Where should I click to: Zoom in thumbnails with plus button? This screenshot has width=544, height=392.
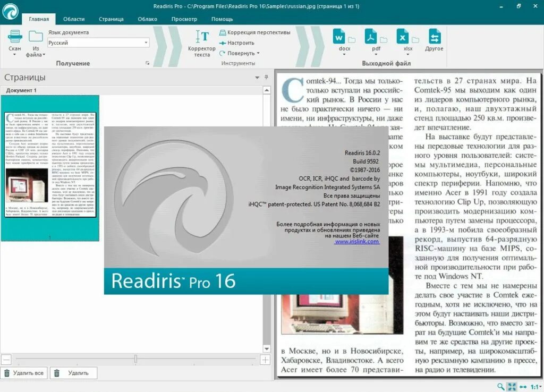click(x=265, y=360)
